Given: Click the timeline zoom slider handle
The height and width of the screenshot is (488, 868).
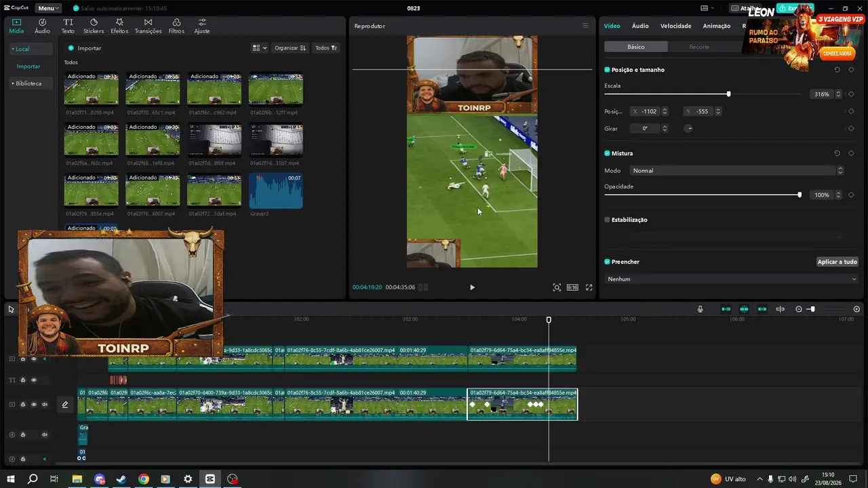Looking at the screenshot, I should click(x=812, y=309).
